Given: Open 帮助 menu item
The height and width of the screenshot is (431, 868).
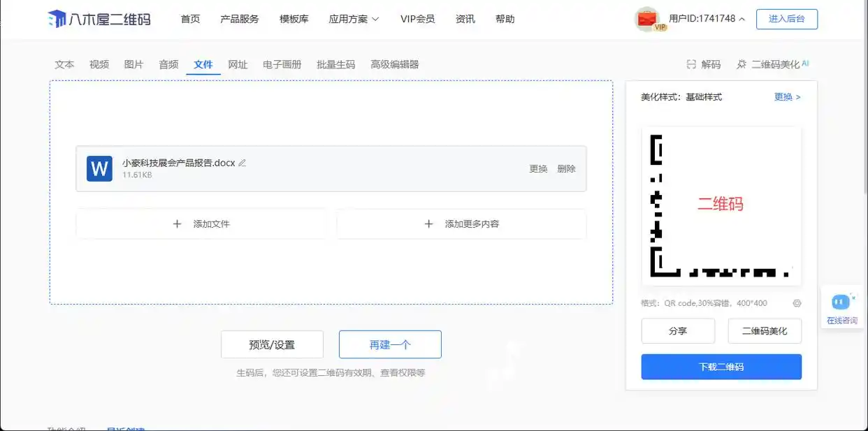Looking at the screenshot, I should [x=505, y=19].
